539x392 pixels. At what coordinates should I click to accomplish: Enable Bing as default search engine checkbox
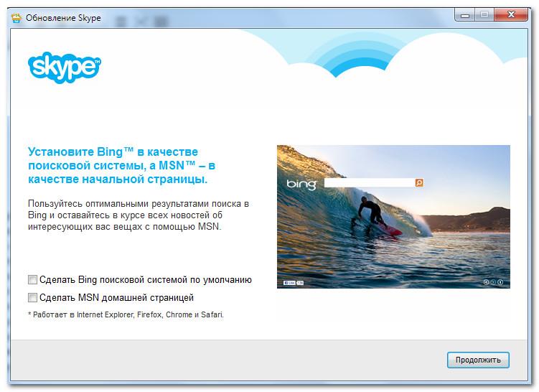coord(32,279)
